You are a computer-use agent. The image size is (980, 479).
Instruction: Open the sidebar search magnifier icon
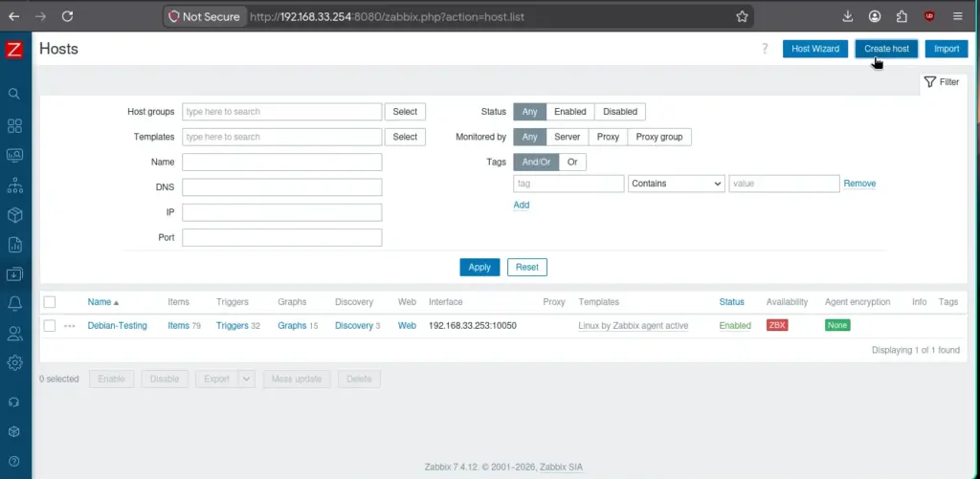tap(14, 94)
